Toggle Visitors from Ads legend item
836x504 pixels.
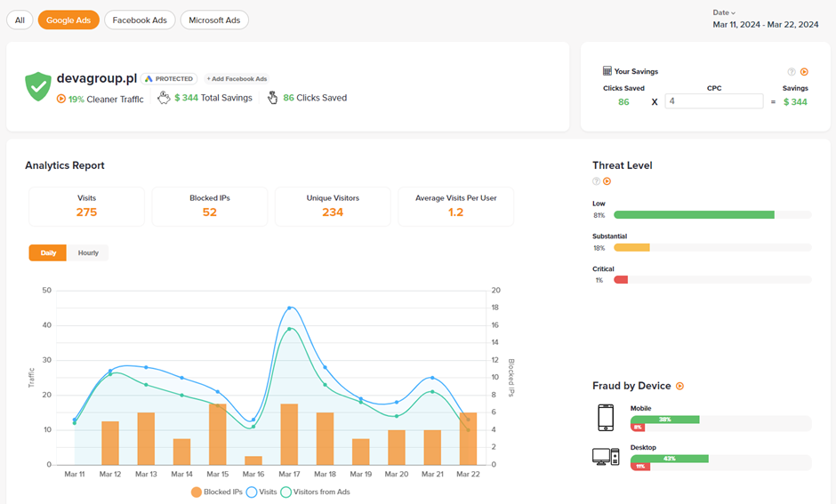click(x=315, y=492)
